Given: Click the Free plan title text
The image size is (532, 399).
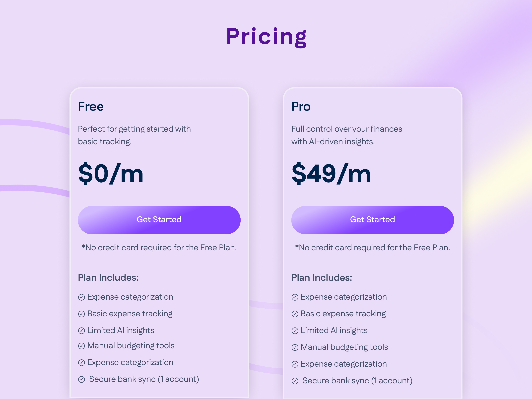Looking at the screenshot, I should click(x=91, y=107).
